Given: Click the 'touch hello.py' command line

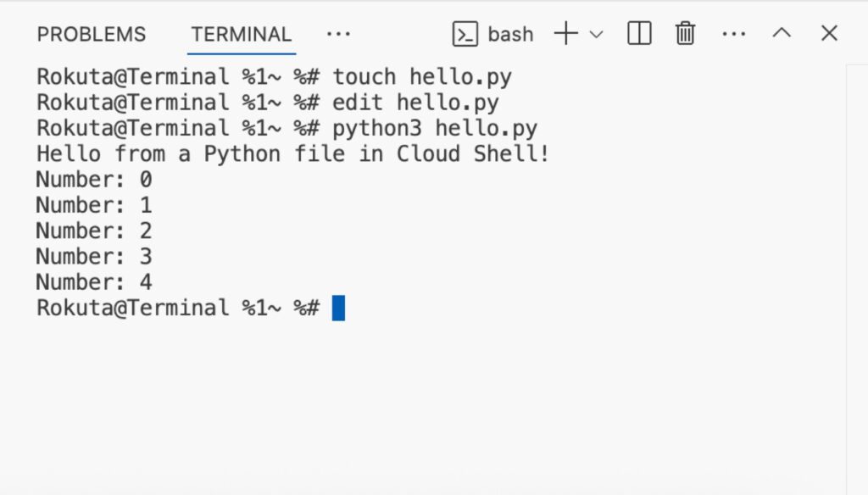Looking at the screenshot, I should (x=274, y=76).
